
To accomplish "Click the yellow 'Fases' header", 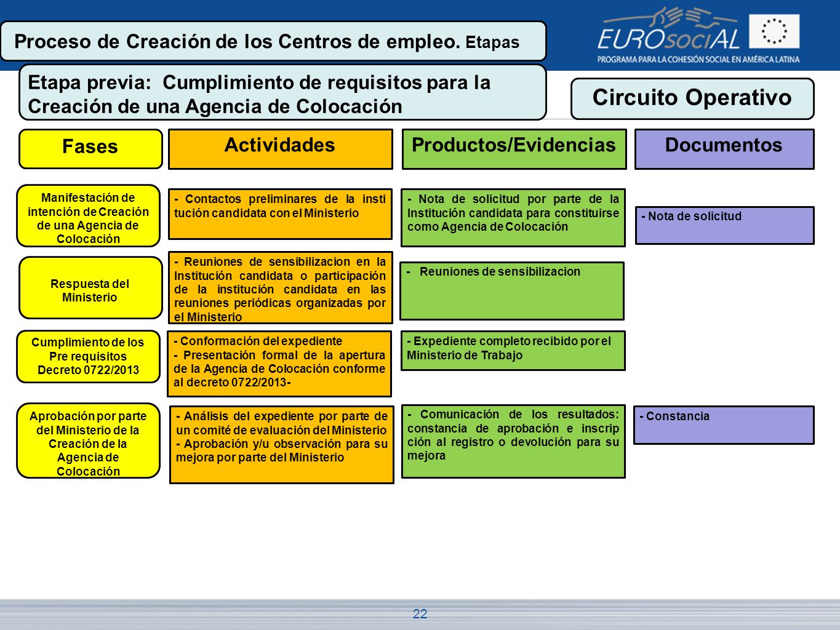I will click(x=90, y=149).
